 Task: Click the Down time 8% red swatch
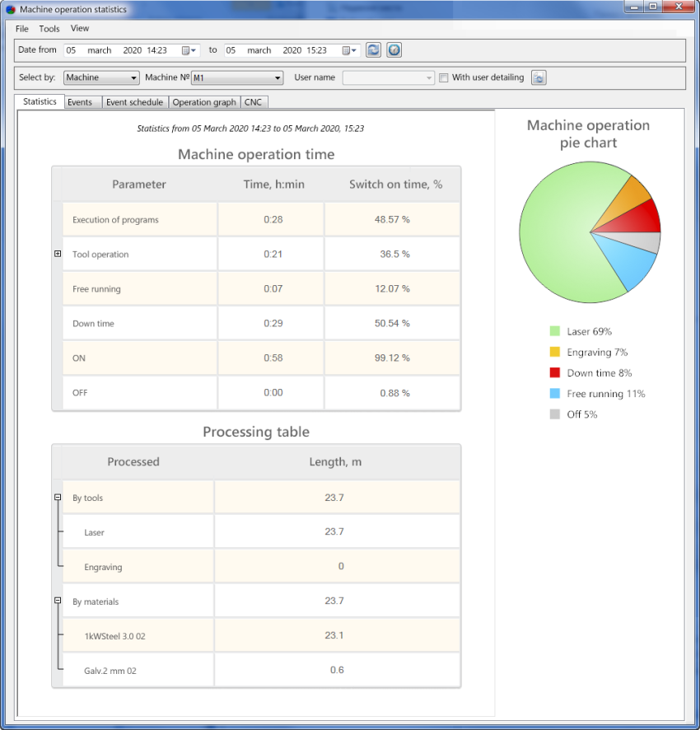click(x=555, y=372)
